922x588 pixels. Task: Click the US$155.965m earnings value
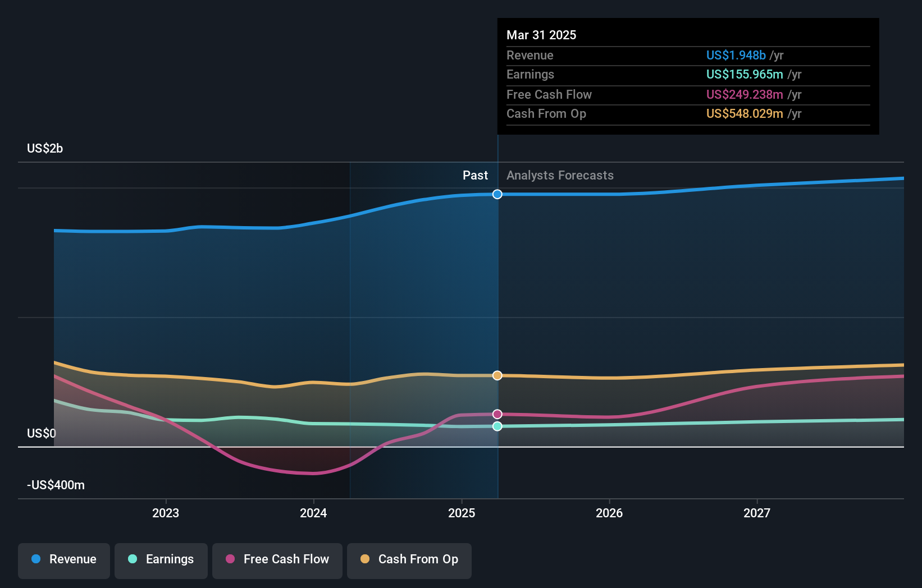(745, 74)
